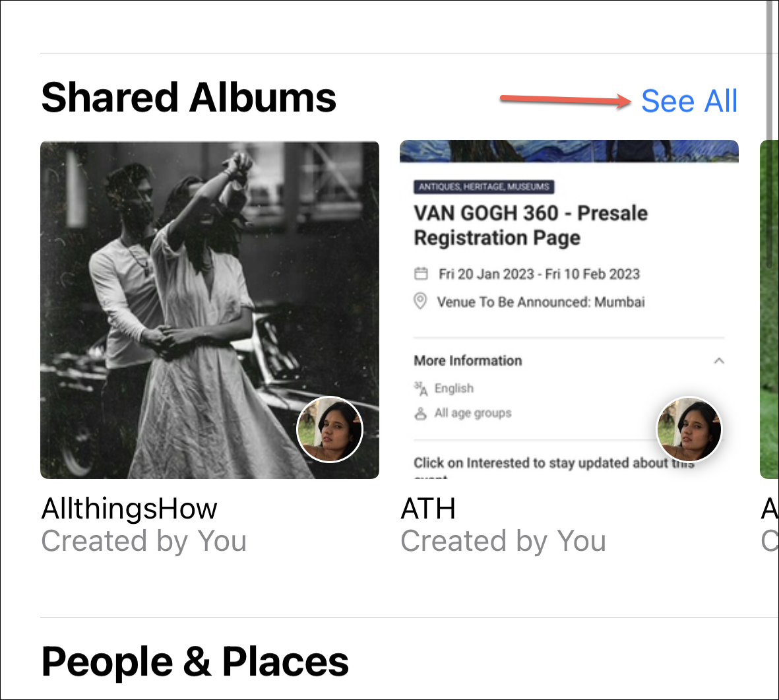Open the AllthingsHow album thumbnail

pos(210,310)
